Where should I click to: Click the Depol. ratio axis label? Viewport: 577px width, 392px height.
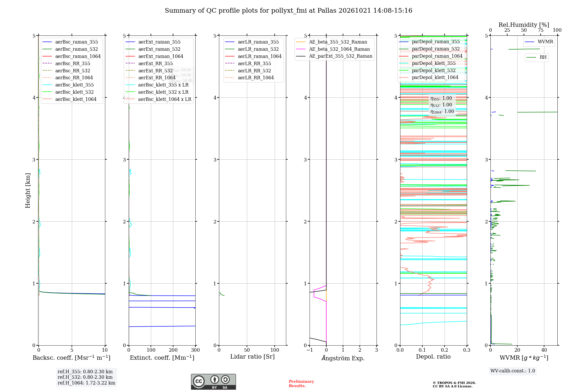[x=433, y=357]
